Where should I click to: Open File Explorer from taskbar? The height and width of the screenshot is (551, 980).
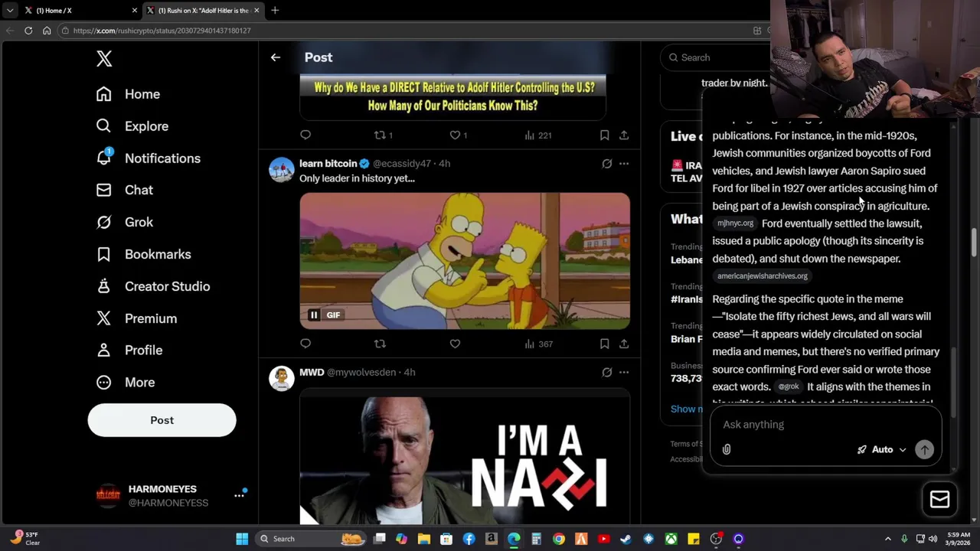click(x=424, y=539)
